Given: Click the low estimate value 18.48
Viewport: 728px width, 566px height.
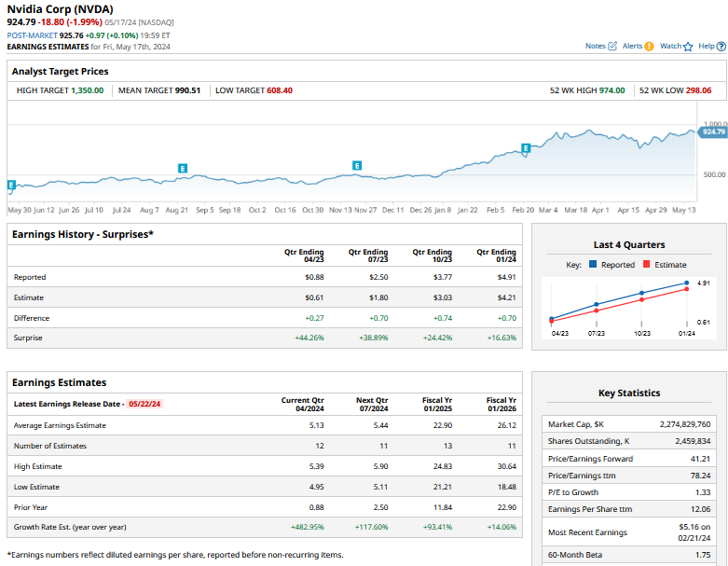Looking at the screenshot, I should click(x=506, y=487).
